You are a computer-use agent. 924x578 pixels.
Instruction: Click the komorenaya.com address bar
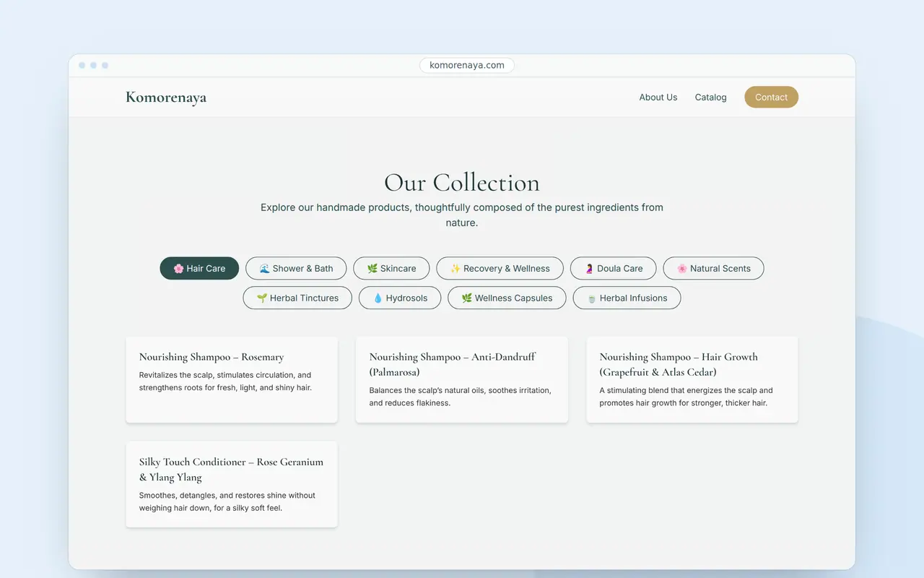[x=467, y=65]
